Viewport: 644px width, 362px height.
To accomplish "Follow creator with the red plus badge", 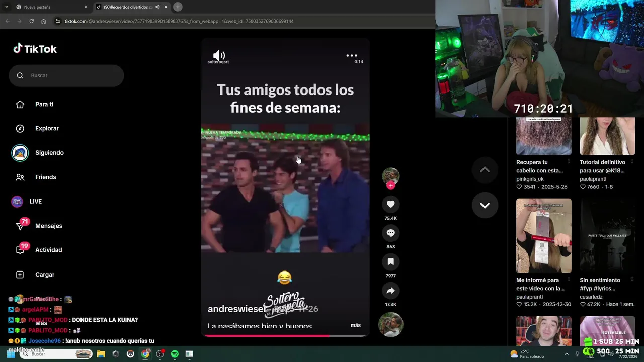I will [x=390, y=186].
